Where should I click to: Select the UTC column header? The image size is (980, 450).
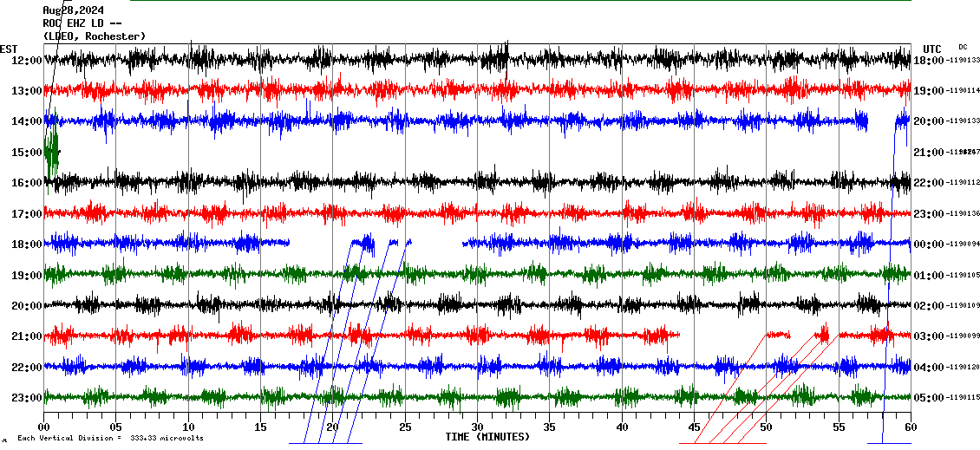tap(932, 49)
